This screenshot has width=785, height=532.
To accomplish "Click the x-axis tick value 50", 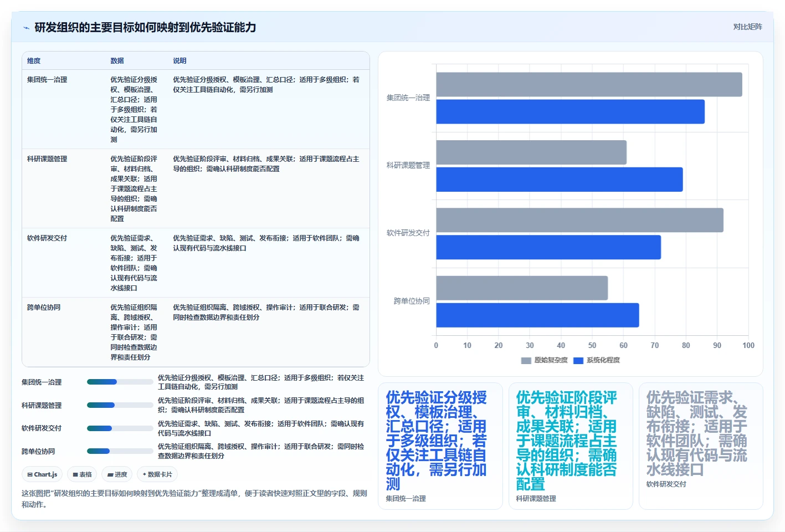I will [592, 345].
